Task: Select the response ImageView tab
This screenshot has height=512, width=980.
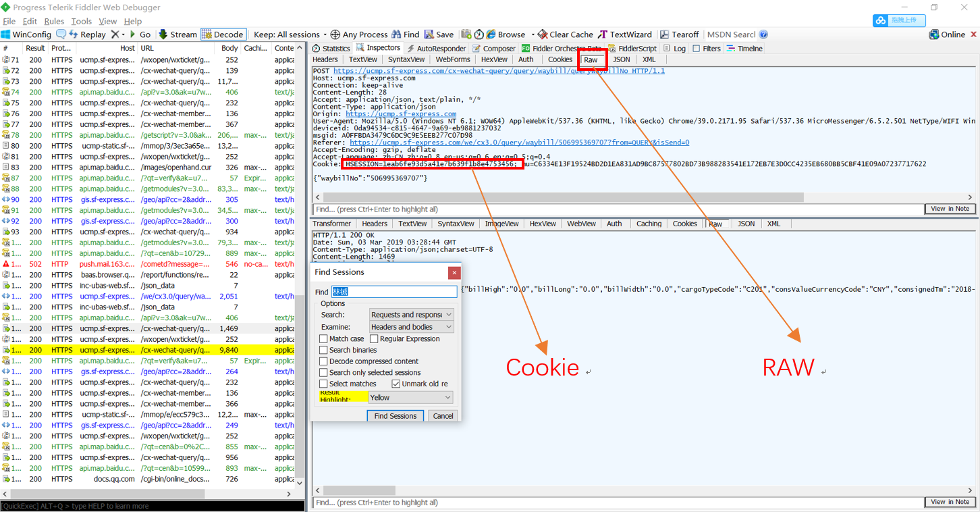Action: [501, 224]
